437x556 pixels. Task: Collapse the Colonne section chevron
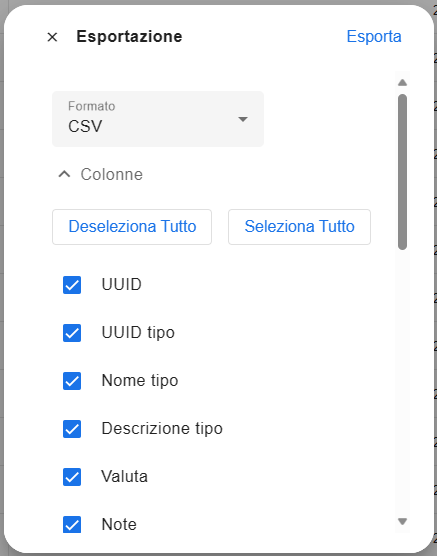pyautogui.click(x=64, y=174)
